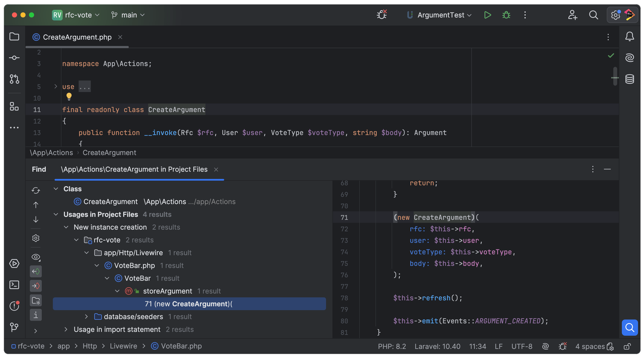Toggle the Preview Usages eye button
Viewport: 644px width, 357px height.
[36, 257]
